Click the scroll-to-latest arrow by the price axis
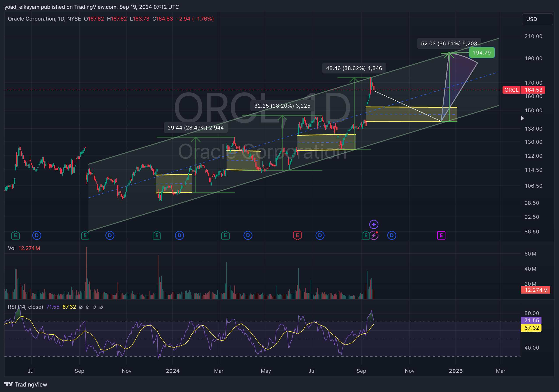This screenshot has width=559, height=392. tap(522, 118)
